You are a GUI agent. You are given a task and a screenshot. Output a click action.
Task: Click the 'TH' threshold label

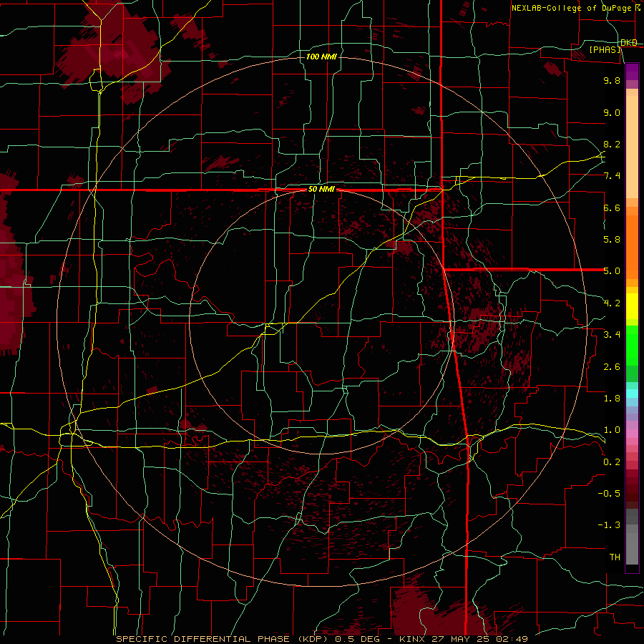pyautogui.click(x=615, y=557)
